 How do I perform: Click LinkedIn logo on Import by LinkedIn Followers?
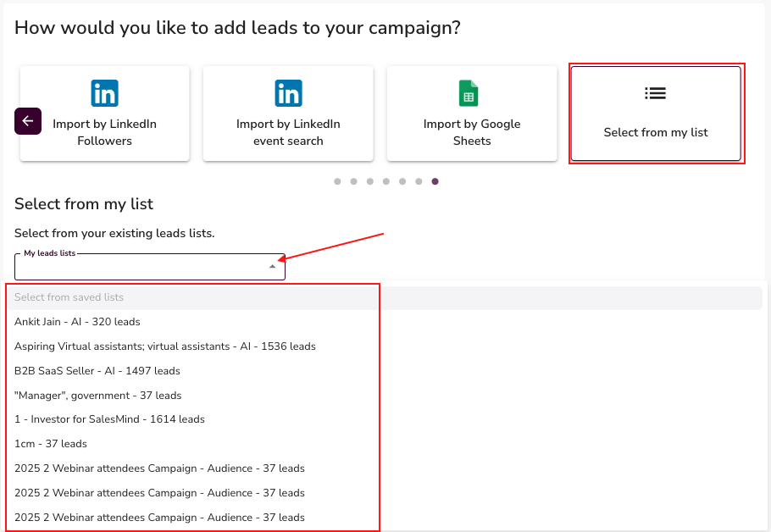(x=104, y=93)
